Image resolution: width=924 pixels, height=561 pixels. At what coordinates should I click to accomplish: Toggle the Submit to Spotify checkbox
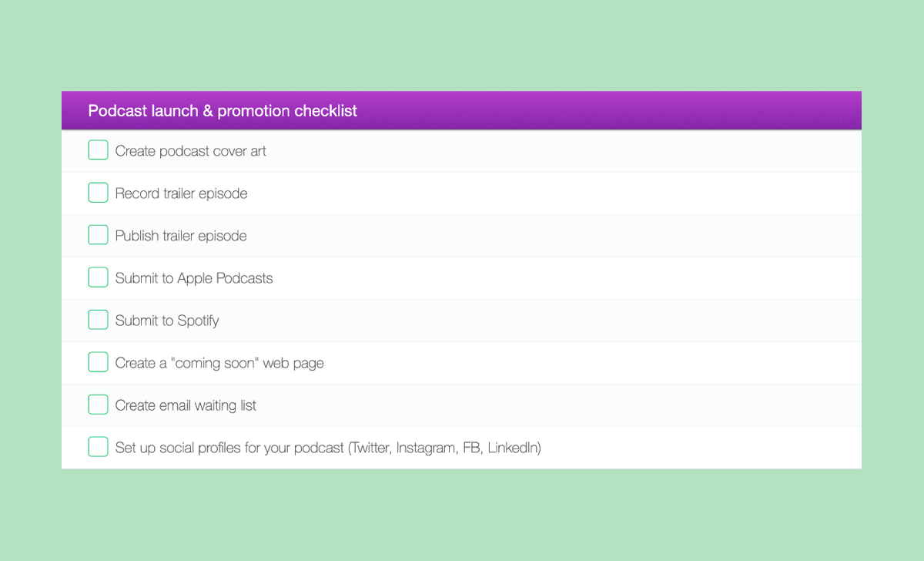[x=98, y=320]
